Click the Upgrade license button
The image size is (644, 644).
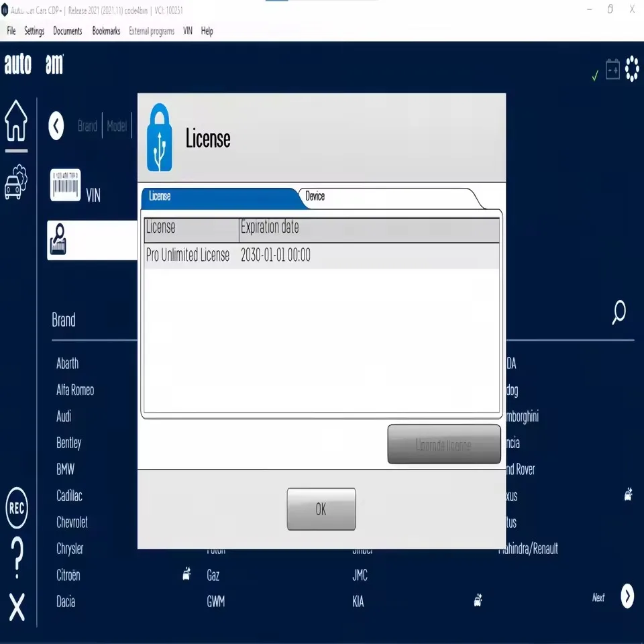[x=443, y=444]
